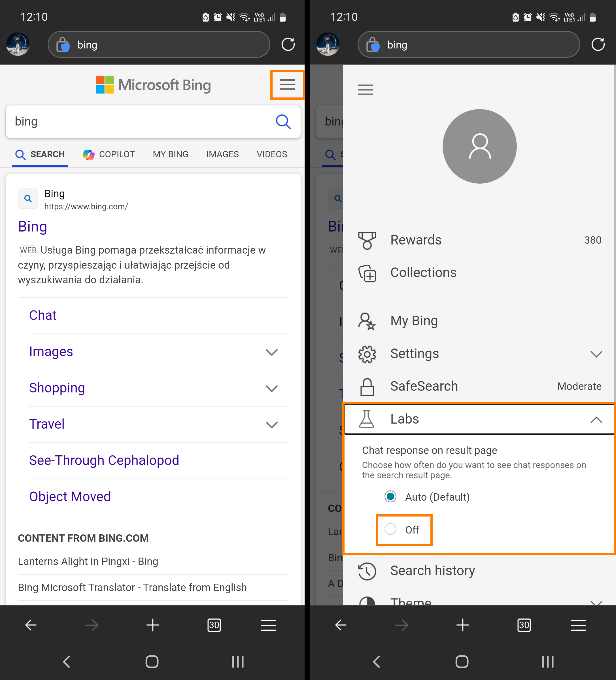Click the blue search magnifier in Bing search box
The height and width of the screenshot is (680, 616).
283,122
